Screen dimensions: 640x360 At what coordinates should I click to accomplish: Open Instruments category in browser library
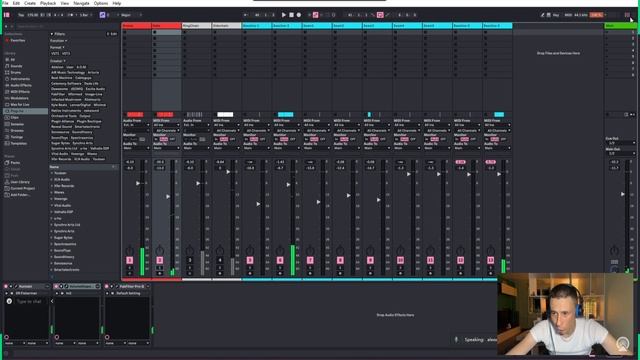click(20, 79)
